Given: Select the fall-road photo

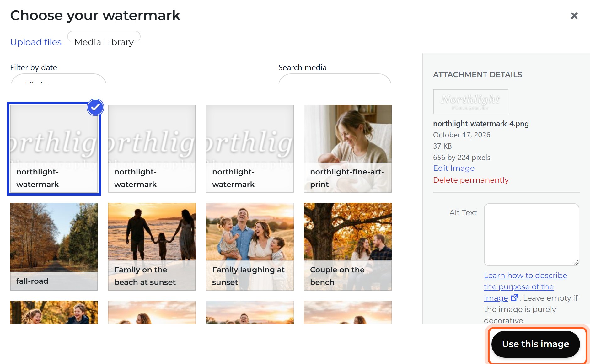Looking at the screenshot, I should coord(54,247).
